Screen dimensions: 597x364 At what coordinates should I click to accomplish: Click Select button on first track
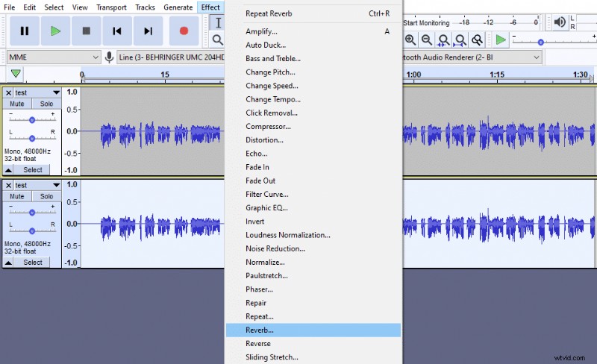click(x=33, y=170)
